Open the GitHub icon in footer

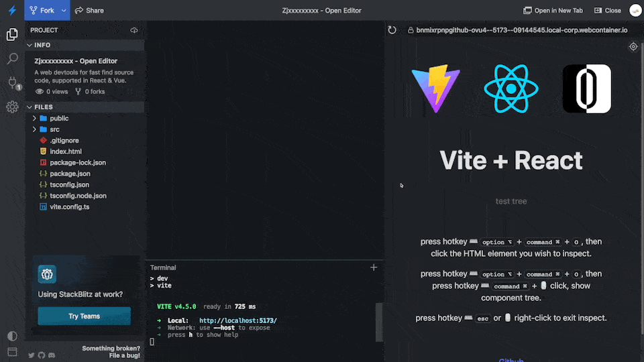pos(42,355)
